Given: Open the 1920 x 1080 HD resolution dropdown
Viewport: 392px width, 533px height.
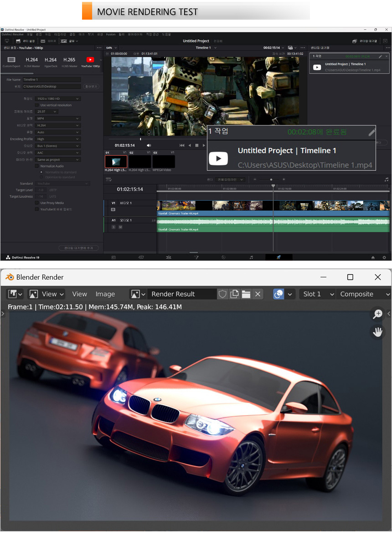Looking at the screenshot, I should (58, 99).
